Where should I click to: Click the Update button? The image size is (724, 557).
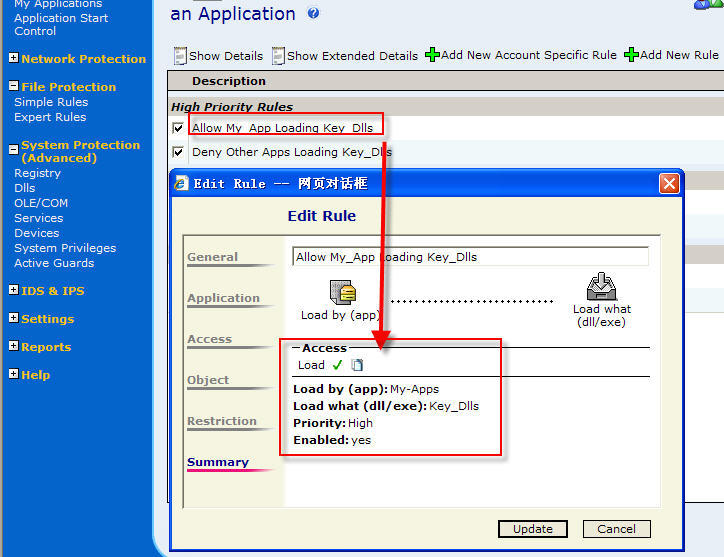(x=533, y=529)
